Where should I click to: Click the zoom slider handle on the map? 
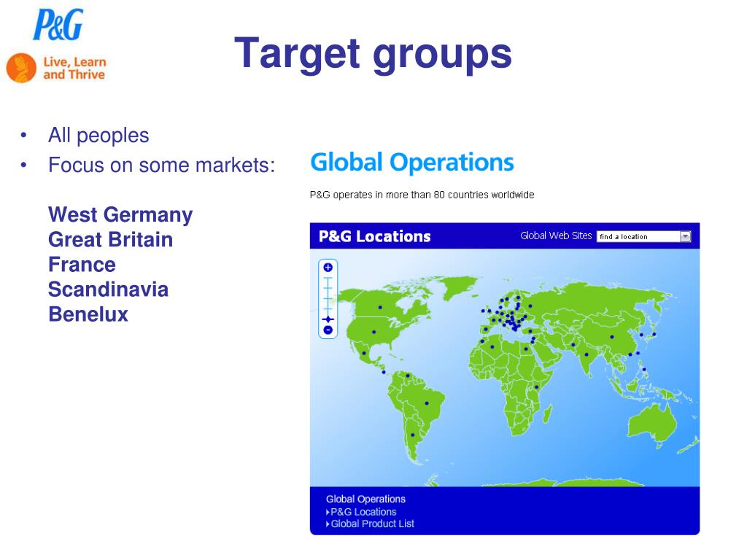tap(328, 319)
